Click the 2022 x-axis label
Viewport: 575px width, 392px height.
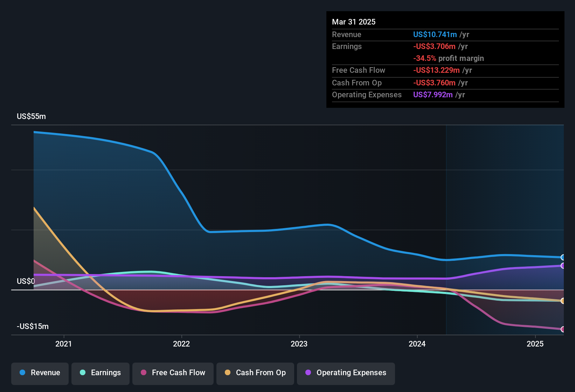[x=181, y=344]
